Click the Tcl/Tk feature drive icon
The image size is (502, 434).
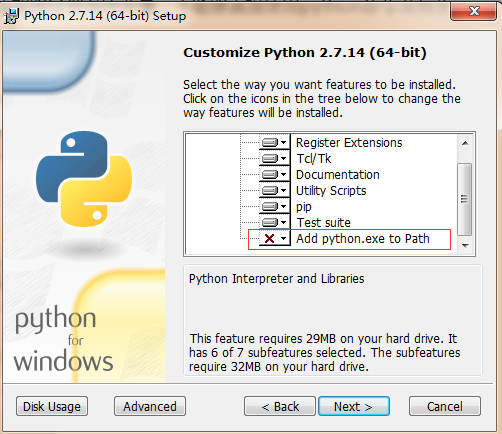coord(269,158)
